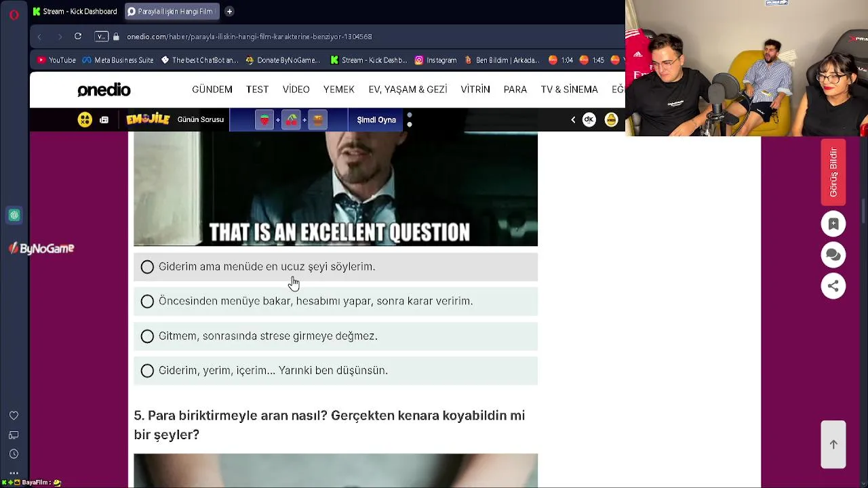Click the cherry emoji tile
Viewport: 868px width, 488px height.
click(291, 120)
